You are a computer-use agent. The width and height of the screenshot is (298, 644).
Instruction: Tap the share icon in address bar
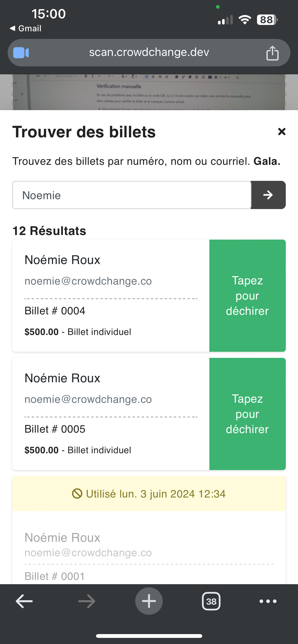coord(272,53)
